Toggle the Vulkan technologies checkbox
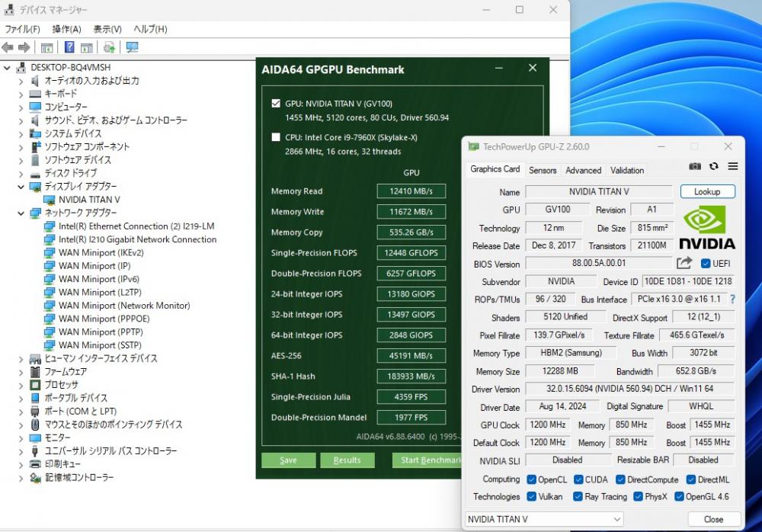This screenshot has height=532, width=762. point(531,496)
